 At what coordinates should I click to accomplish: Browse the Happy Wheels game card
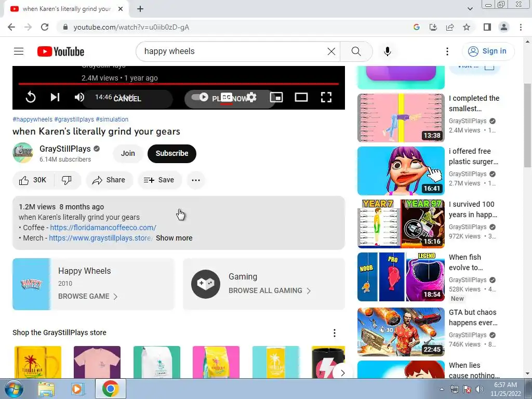[x=94, y=284]
